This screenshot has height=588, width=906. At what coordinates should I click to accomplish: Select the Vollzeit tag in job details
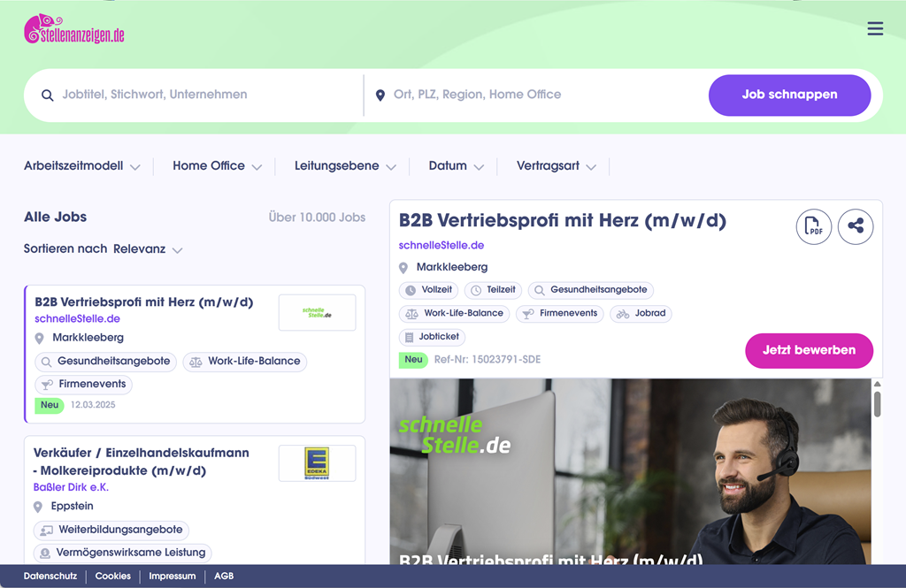(x=428, y=290)
